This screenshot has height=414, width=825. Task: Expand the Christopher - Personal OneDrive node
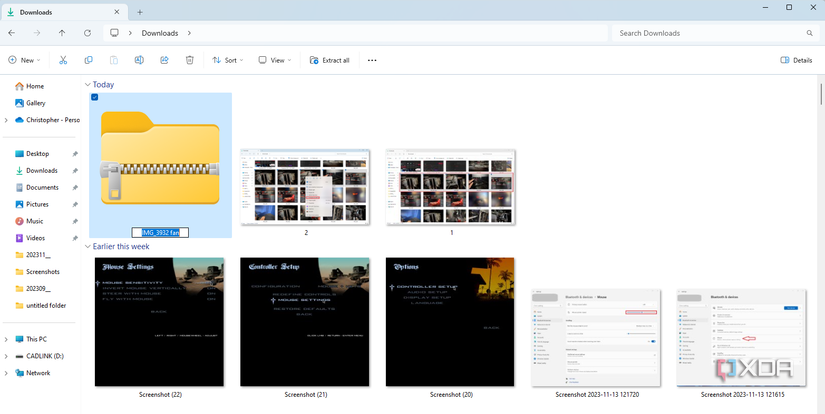tap(6, 120)
